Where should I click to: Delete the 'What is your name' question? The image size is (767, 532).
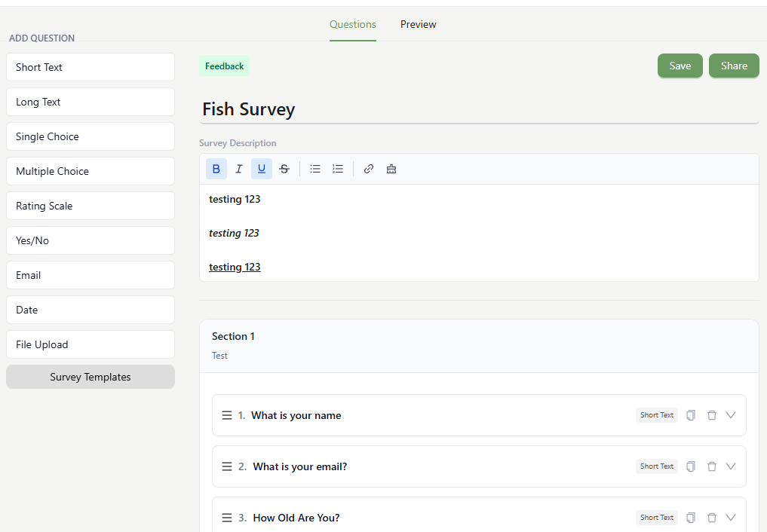click(712, 415)
